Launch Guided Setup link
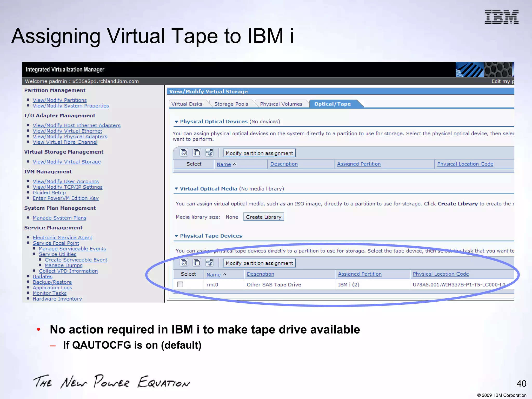Image resolution: width=532 pixels, height=399 pixels. (49, 192)
